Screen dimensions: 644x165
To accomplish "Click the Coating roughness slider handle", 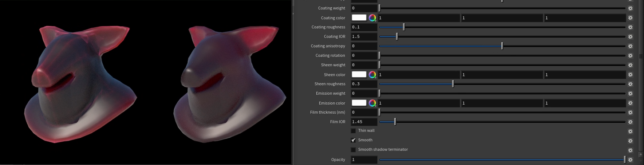I will (x=404, y=27).
